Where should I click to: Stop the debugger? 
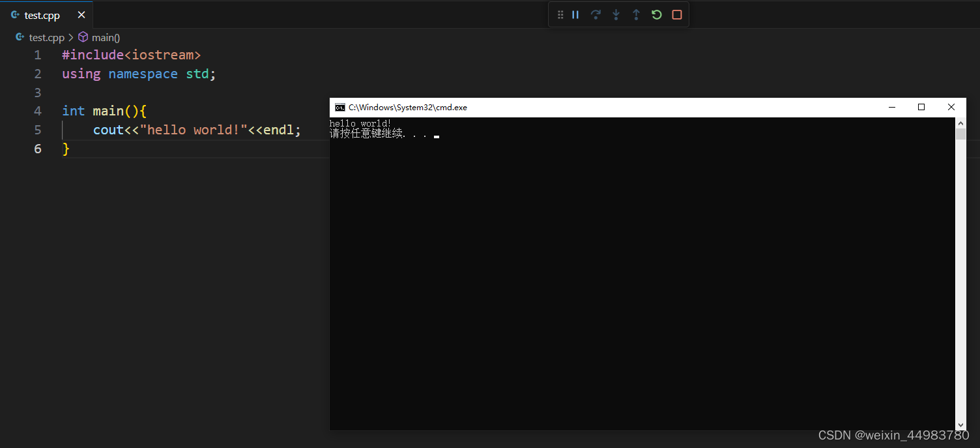coord(676,14)
